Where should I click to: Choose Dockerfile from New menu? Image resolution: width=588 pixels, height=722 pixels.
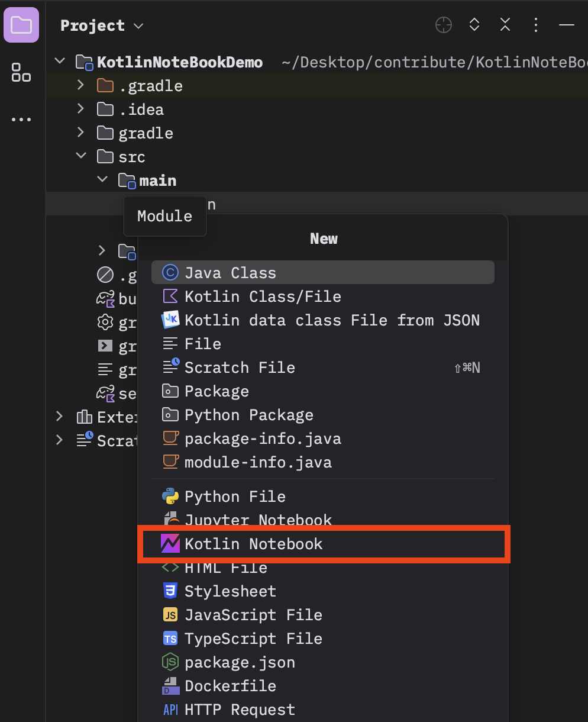pyautogui.click(x=323, y=686)
